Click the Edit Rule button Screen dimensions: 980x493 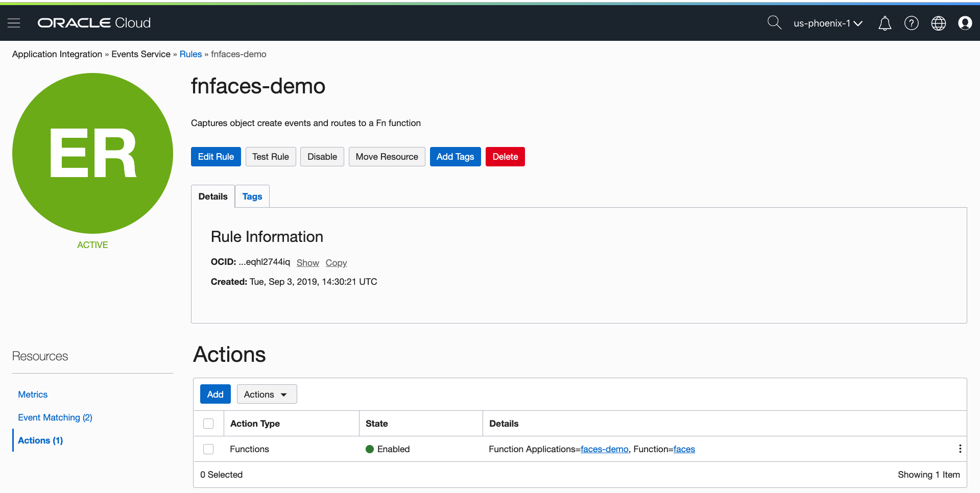216,157
